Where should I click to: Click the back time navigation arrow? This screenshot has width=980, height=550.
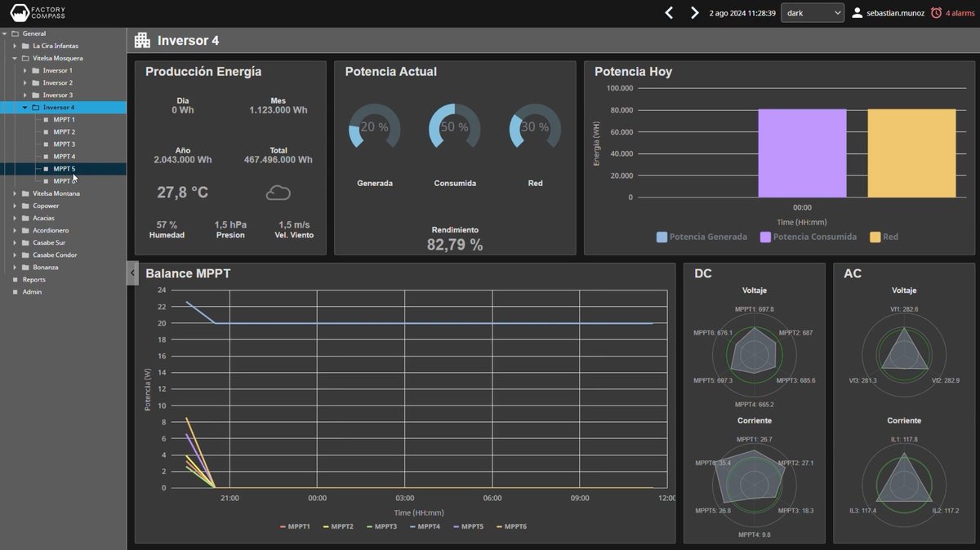click(669, 12)
